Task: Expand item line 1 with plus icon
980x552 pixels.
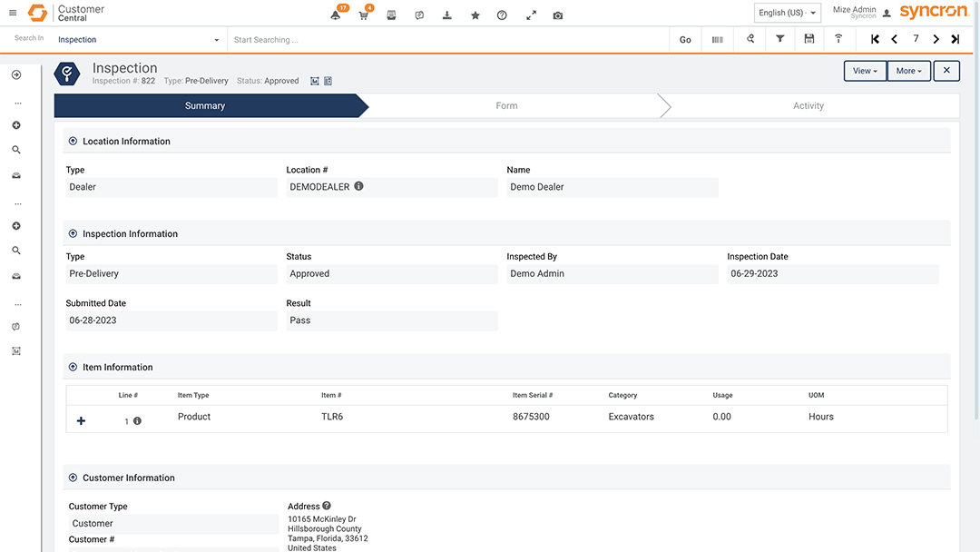Action: click(81, 420)
